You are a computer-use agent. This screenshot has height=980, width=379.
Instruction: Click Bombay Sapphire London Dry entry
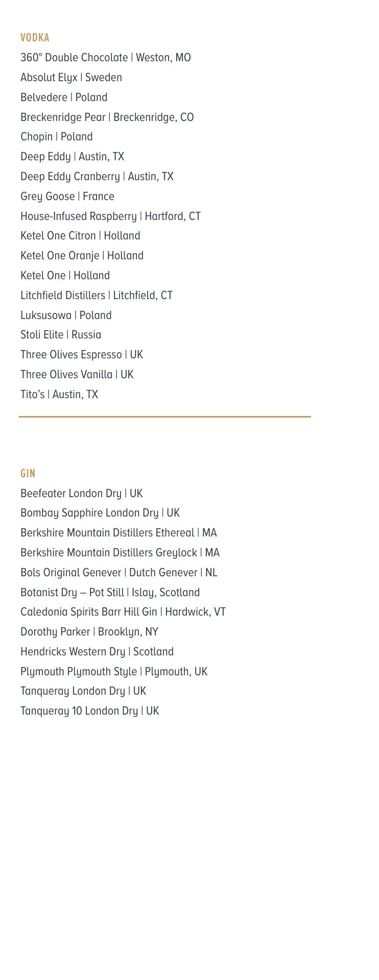100,513
